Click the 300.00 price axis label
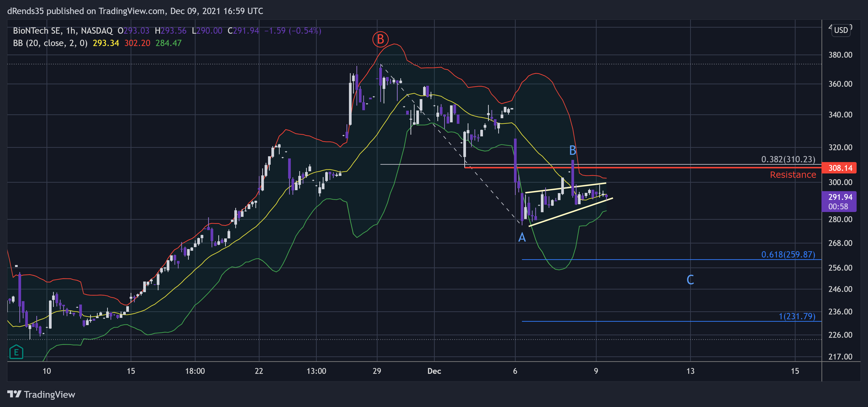The width and height of the screenshot is (868, 407). 840,182
